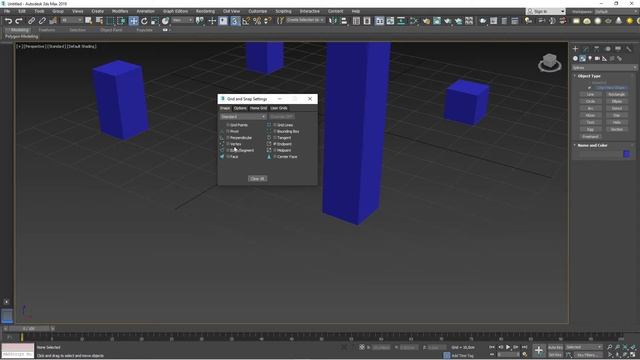Enable the Vertex snap checkbox
The width and height of the screenshot is (640, 360).
coord(228,144)
